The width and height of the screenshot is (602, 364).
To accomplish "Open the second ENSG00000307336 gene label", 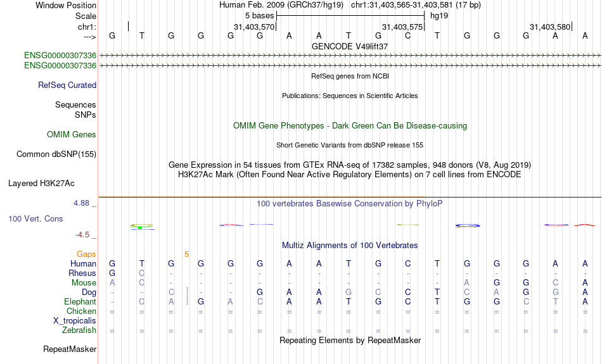I will 60,66.
